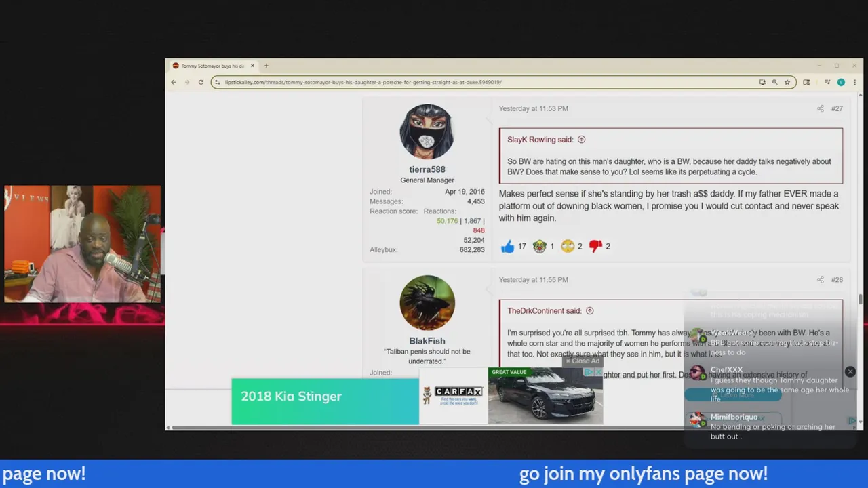
Task: Open permalink #27
Action: point(837,108)
